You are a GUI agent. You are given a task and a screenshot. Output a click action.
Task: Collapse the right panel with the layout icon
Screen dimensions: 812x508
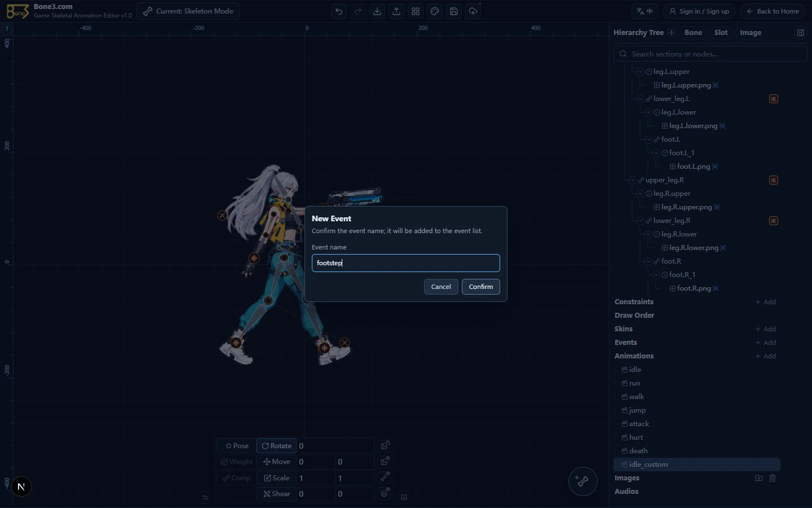coord(800,33)
